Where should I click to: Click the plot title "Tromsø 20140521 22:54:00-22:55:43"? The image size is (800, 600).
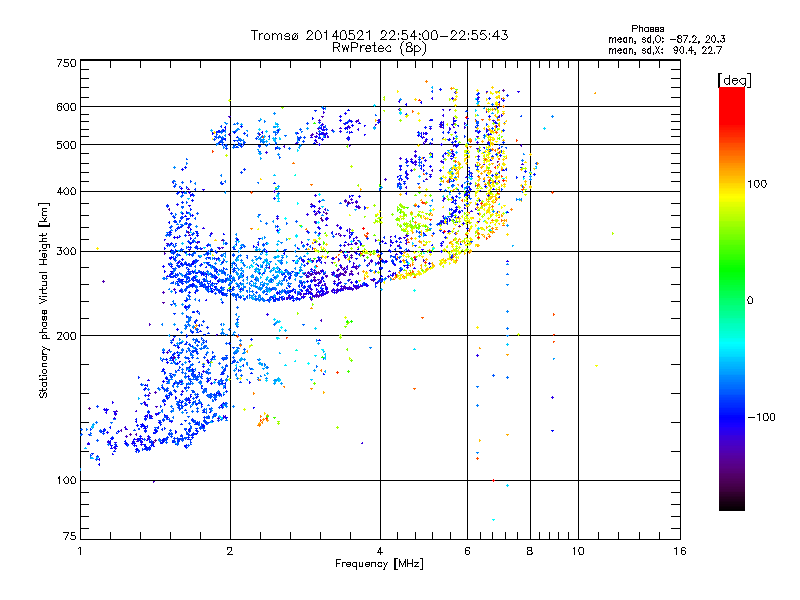tap(379, 35)
